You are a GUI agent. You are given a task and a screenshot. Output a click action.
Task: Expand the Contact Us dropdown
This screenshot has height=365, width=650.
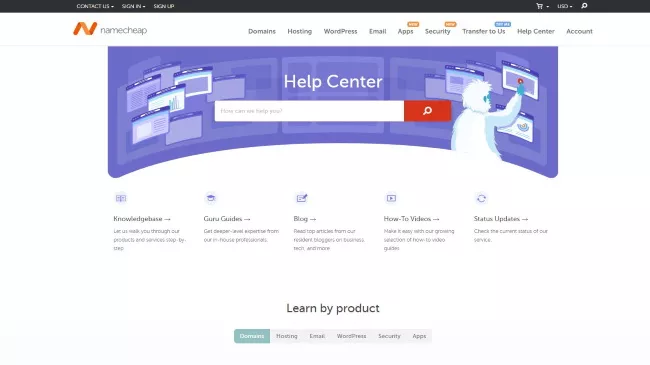tap(95, 6)
